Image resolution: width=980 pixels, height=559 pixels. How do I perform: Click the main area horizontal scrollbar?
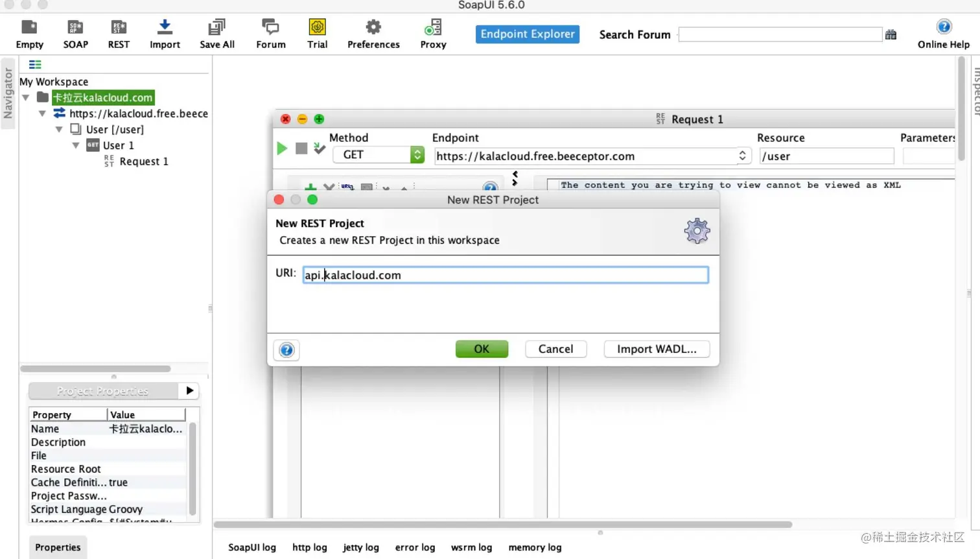click(503, 524)
